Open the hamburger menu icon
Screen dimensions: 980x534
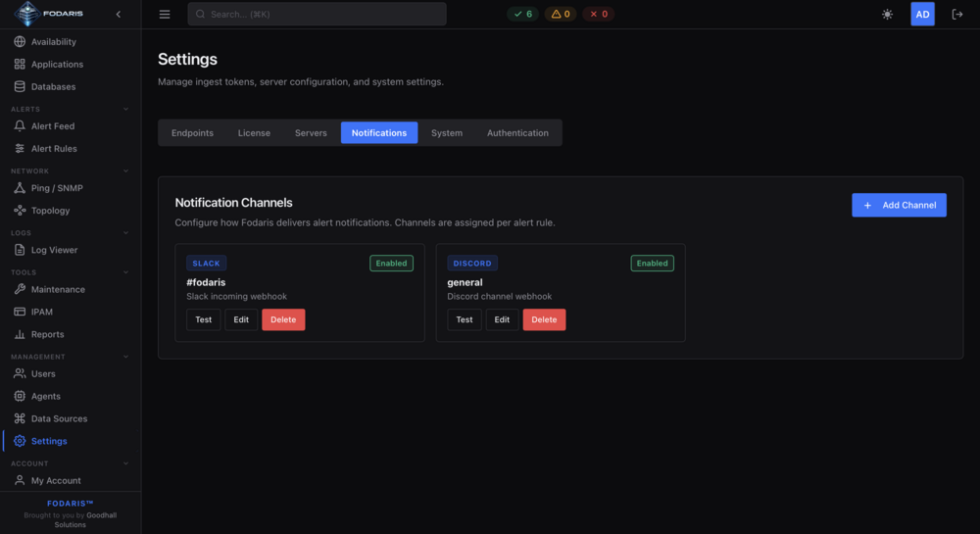165,15
